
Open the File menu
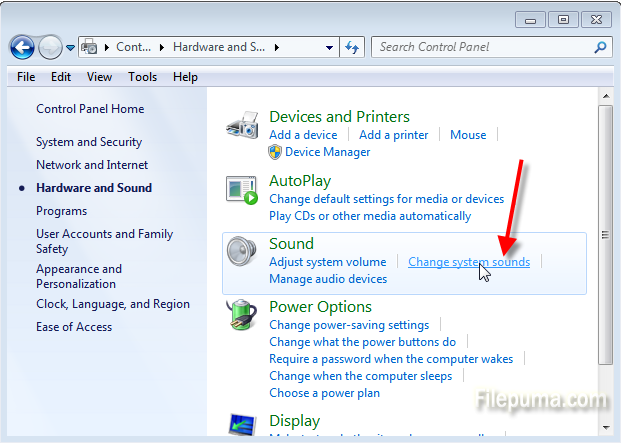(26, 77)
